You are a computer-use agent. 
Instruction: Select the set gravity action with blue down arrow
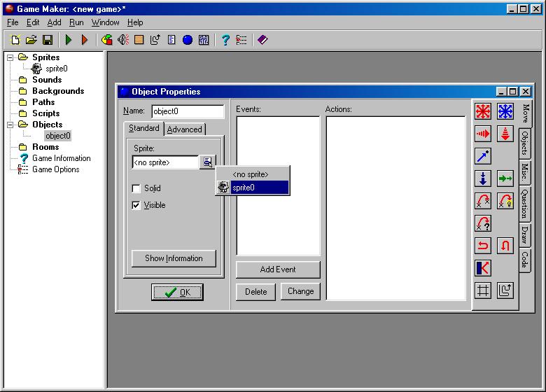coord(483,178)
